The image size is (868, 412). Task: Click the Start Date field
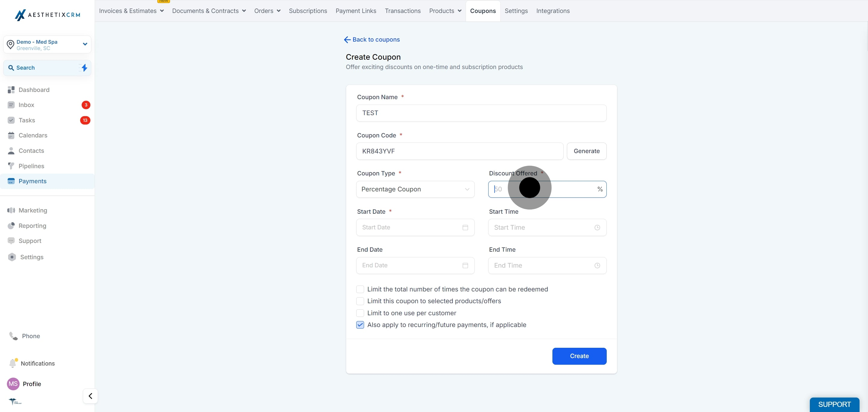(x=415, y=227)
